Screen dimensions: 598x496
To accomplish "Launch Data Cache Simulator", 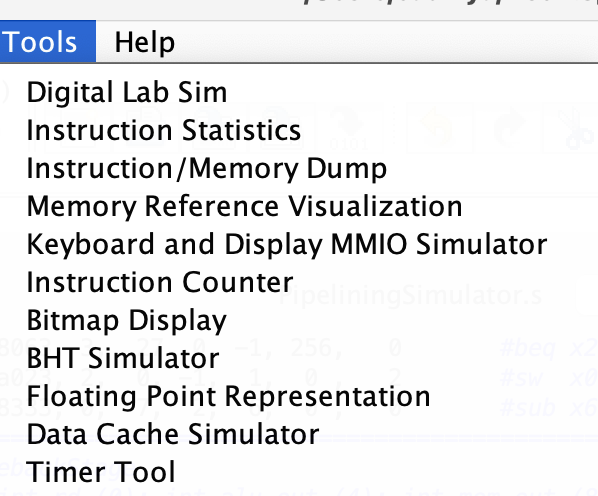I will (173, 435).
